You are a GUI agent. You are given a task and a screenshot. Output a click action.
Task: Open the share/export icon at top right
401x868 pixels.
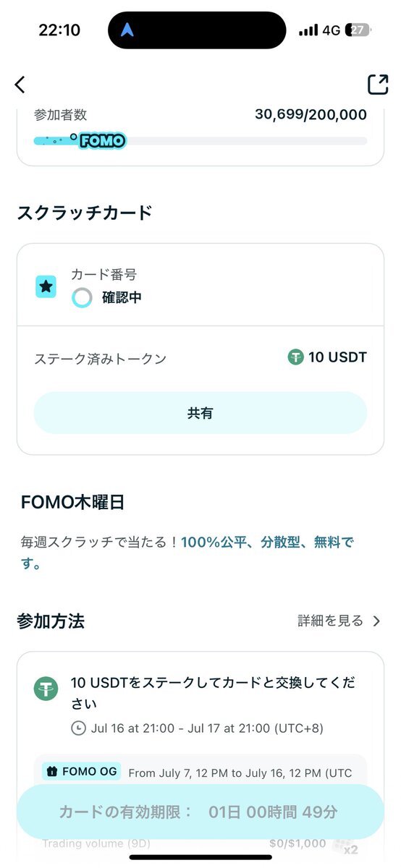click(378, 84)
